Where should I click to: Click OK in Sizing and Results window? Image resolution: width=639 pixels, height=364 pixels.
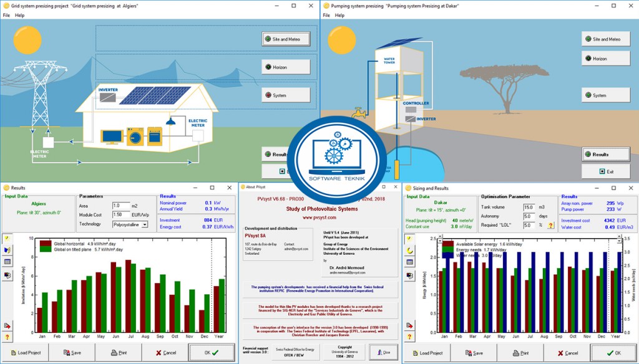[x=614, y=353]
